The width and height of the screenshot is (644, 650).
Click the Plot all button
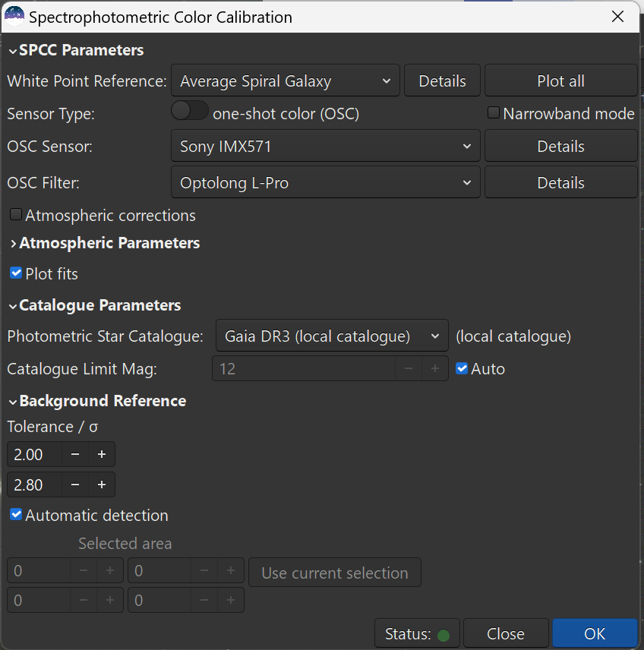560,80
